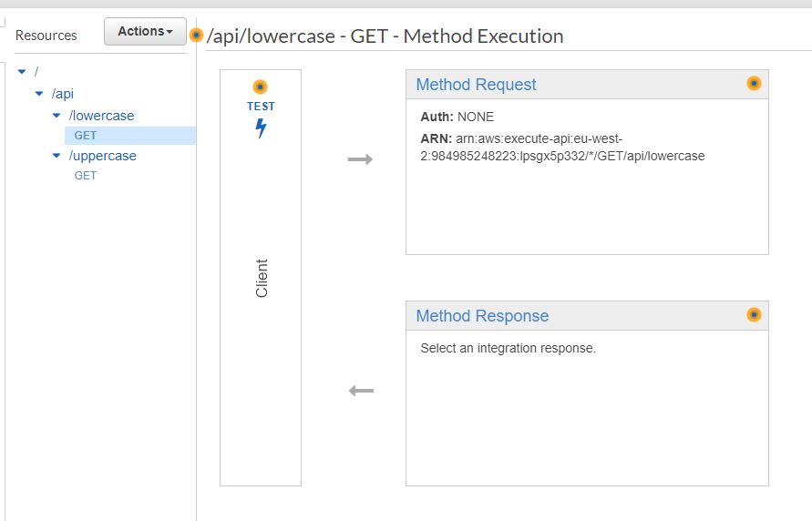Select the GET method under /uppercase
Image resolution: width=812 pixels, height=521 pixels.
(86, 176)
